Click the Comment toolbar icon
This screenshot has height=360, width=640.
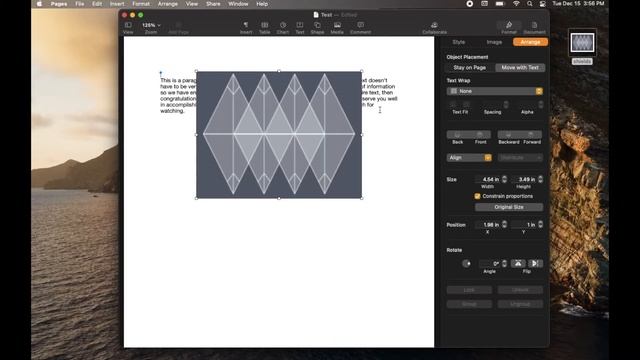[360, 25]
